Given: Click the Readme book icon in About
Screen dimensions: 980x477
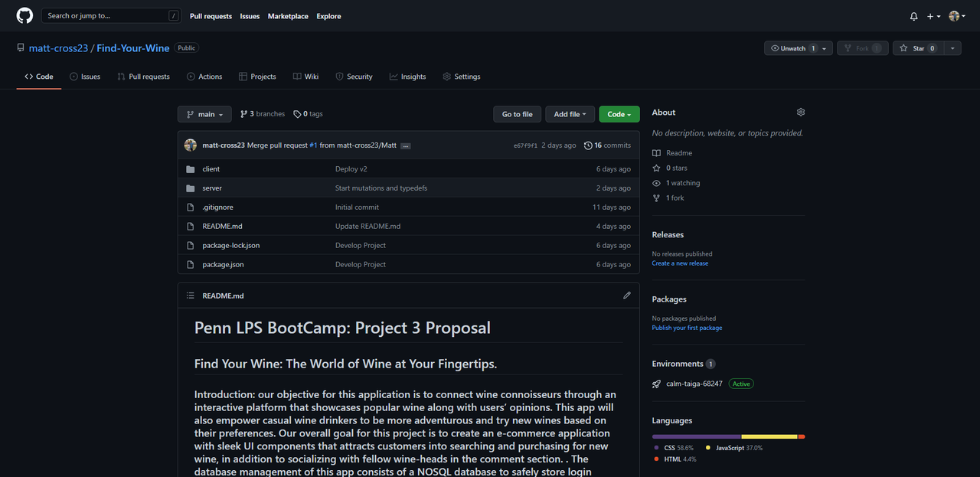Looking at the screenshot, I should tap(656, 153).
